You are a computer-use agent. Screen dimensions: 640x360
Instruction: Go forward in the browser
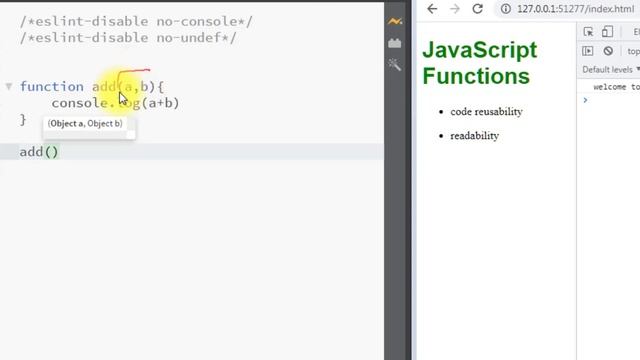click(x=454, y=9)
